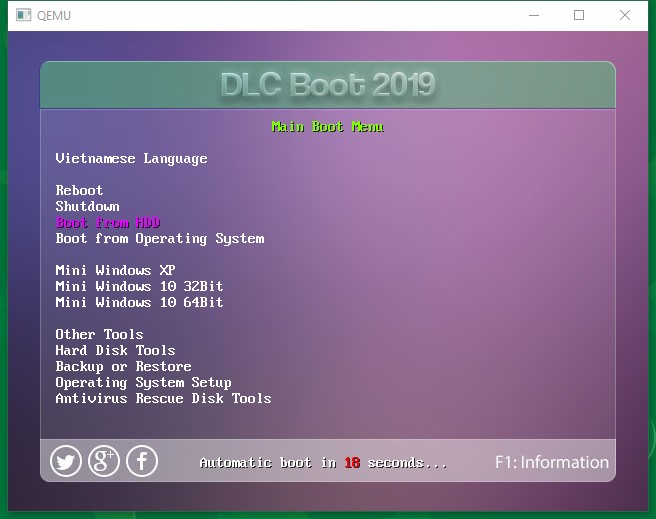Select Vietnamese Language menu entry

pos(131,159)
